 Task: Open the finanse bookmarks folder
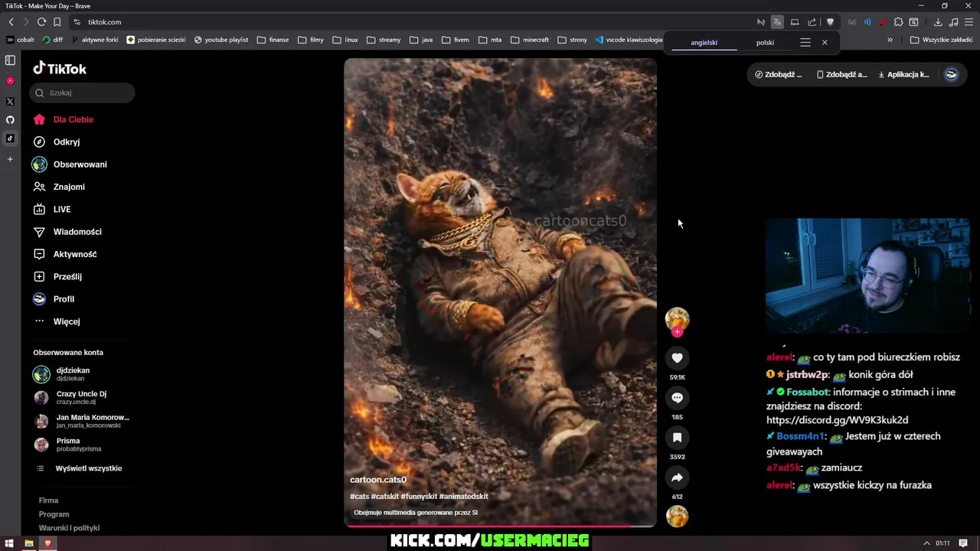(273, 40)
